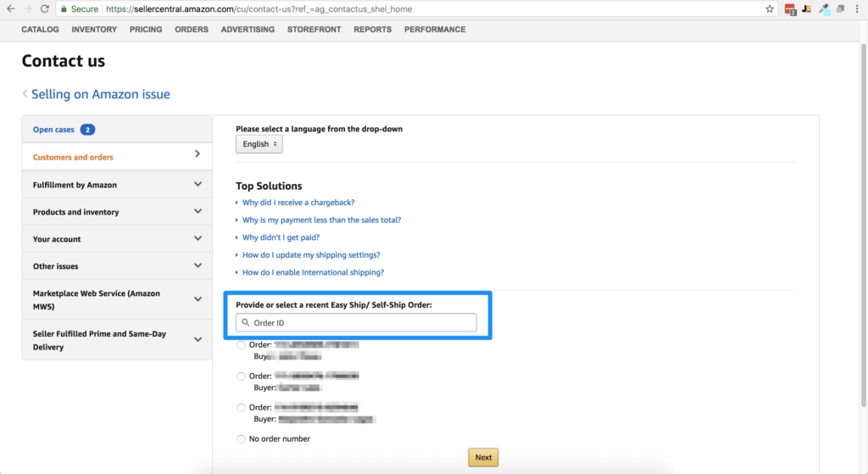Click back chevron beside Selling on Amazon issue
Image resolution: width=868 pixels, height=474 pixels.
tap(25, 93)
